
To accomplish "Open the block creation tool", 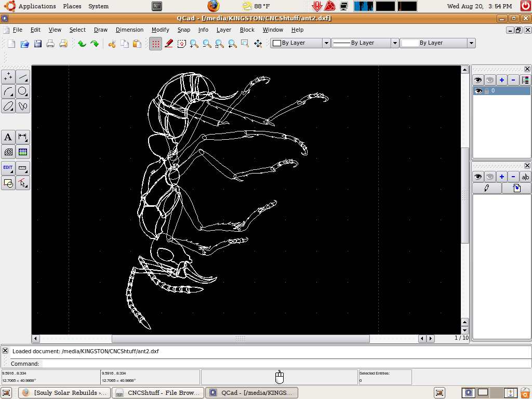I will point(8,183).
